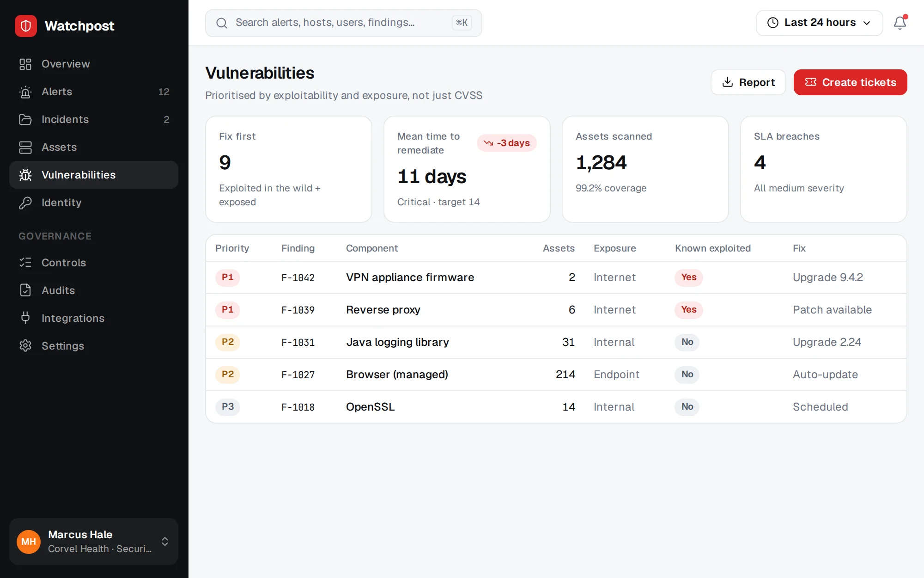Click the ⌘K shortcut badge
Image resolution: width=924 pixels, height=578 pixels.
462,23
